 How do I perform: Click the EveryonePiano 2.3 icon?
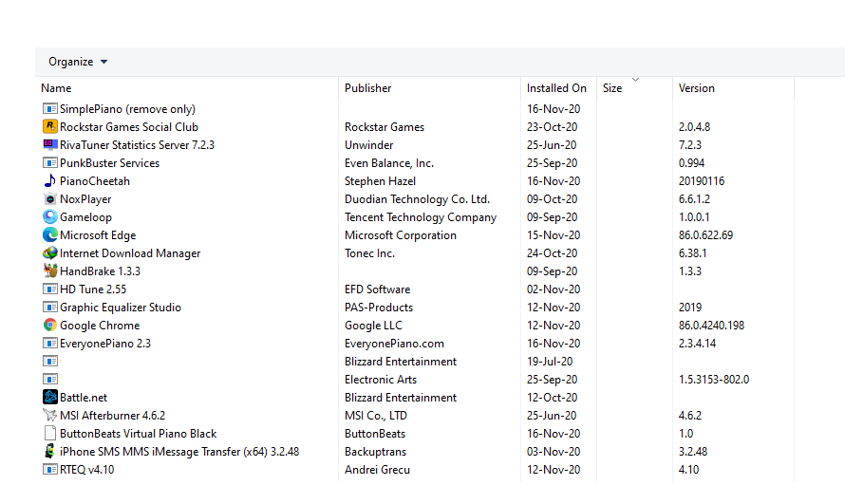point(50,344)
